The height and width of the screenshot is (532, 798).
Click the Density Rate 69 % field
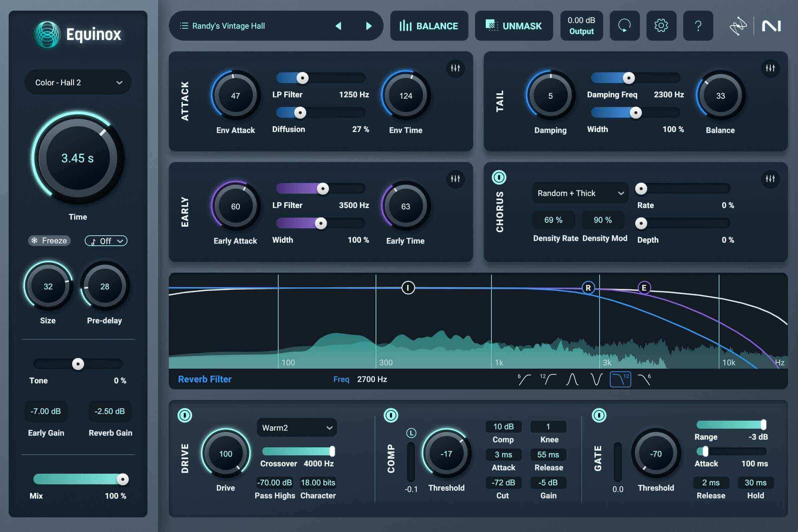point(553,220)
